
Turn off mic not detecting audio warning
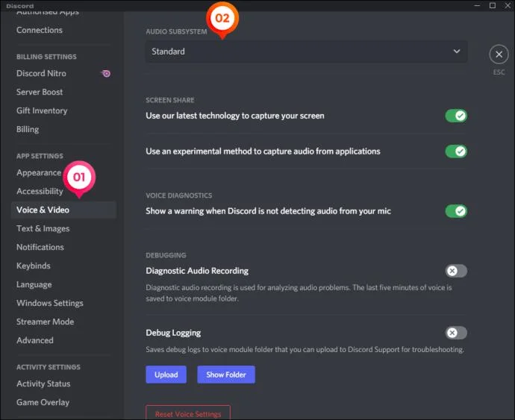pyautogui.click(x=456, y=211)
